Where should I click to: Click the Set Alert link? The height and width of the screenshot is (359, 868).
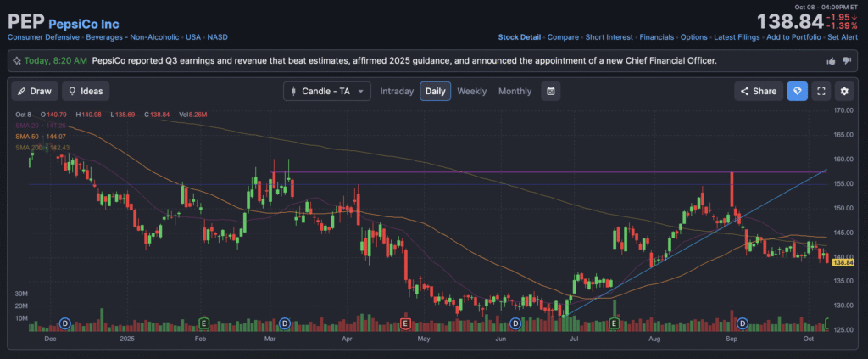[x=843, y=37]
